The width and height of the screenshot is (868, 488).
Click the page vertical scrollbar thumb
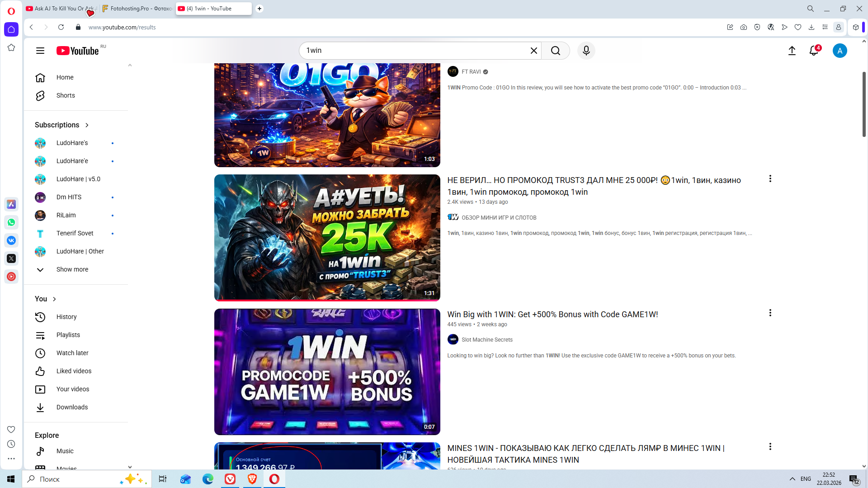(863, 104)
